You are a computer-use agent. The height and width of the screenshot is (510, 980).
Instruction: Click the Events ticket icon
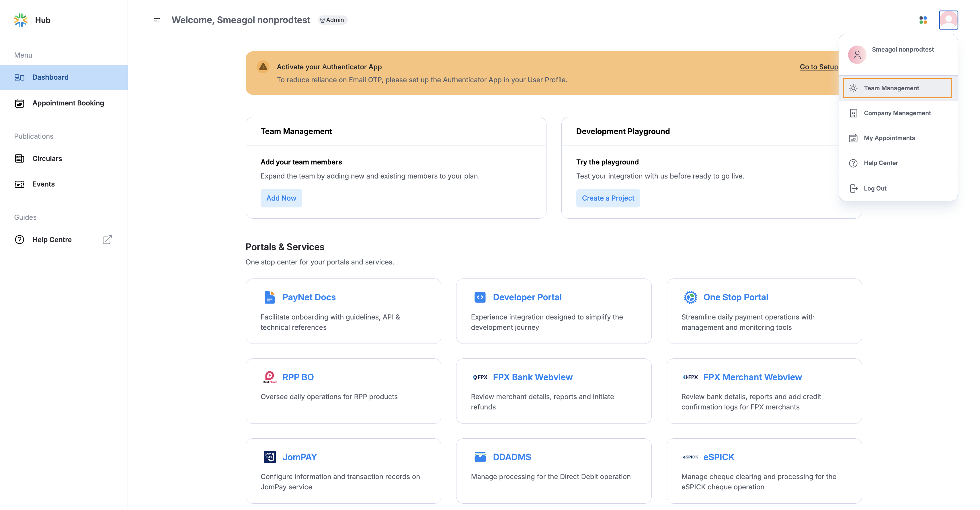click(x=19, y=184)
